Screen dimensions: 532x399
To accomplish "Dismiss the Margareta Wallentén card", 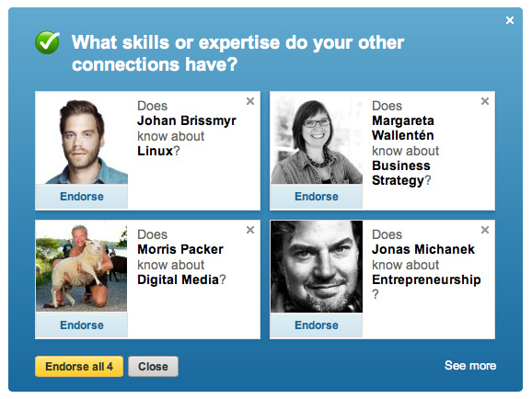I will pos(485,101).
